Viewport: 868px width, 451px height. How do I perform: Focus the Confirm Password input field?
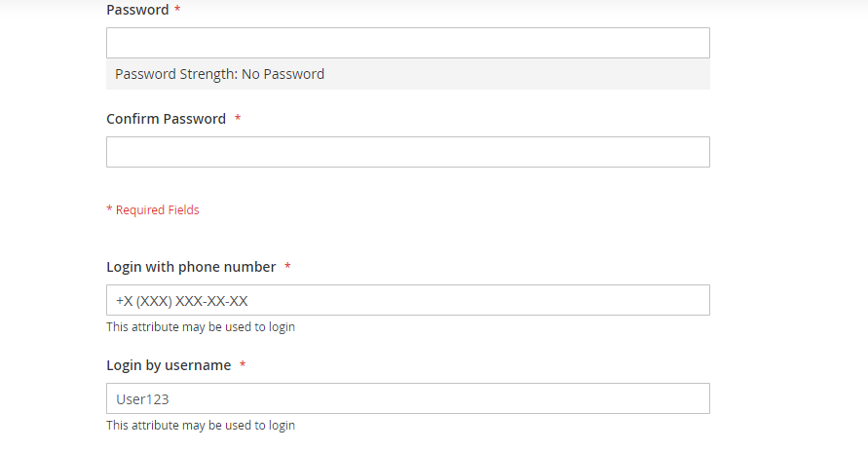point(407,152)
